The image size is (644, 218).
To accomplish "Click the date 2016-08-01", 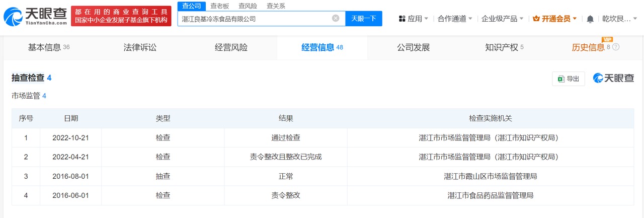I will (x=71, y=176).
